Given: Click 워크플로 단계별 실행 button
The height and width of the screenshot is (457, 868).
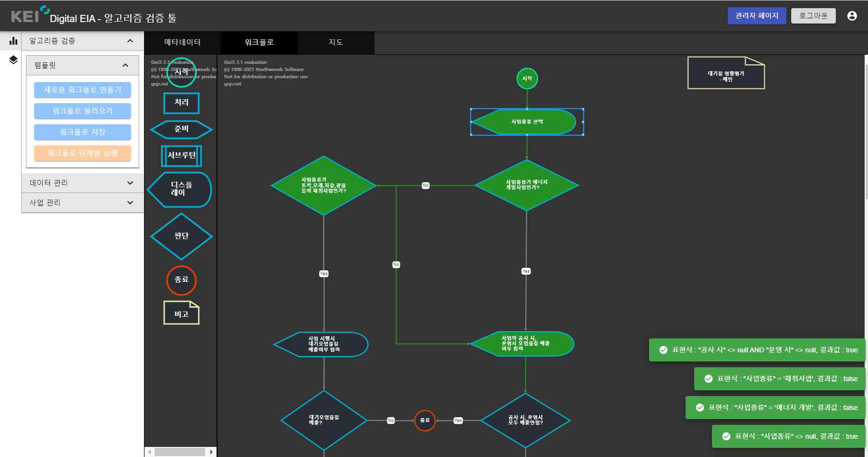Looking at the screenshot, I should click(x=83, y=153).
